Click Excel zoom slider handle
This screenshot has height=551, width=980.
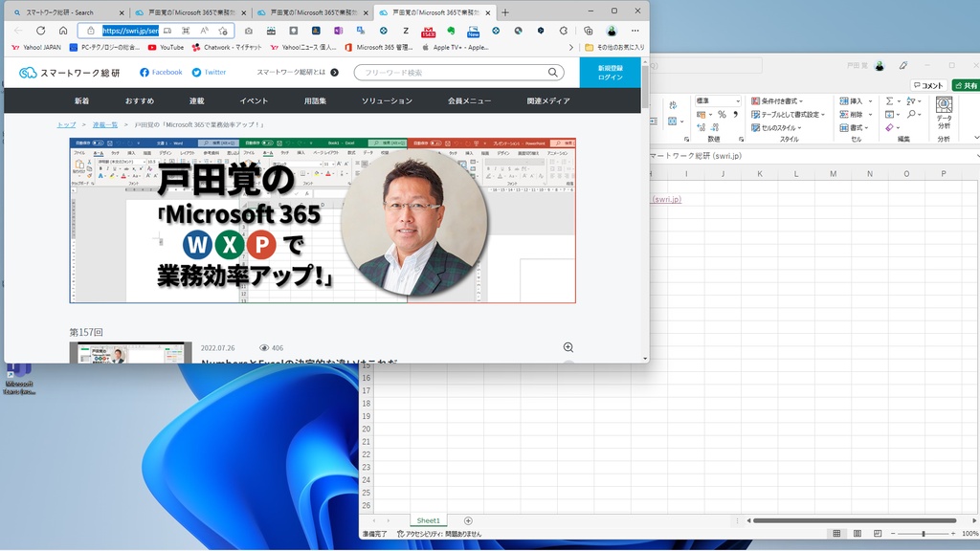pos(924,534)
